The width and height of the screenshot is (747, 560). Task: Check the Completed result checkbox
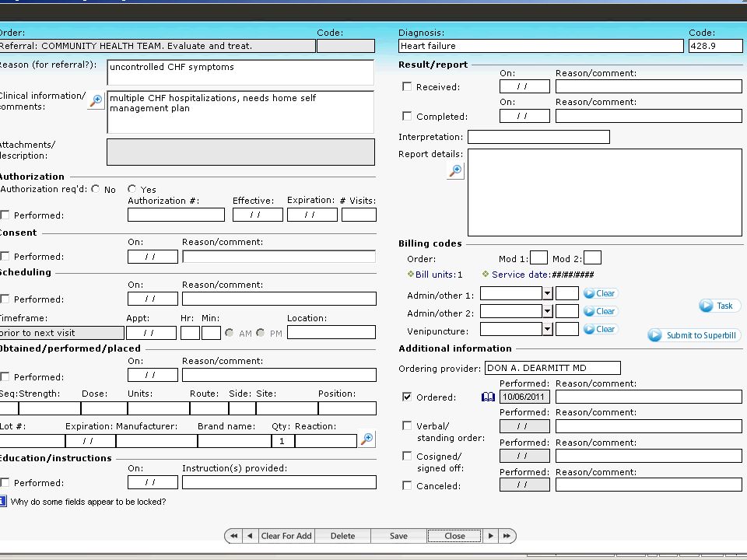(x=407, y=116)
